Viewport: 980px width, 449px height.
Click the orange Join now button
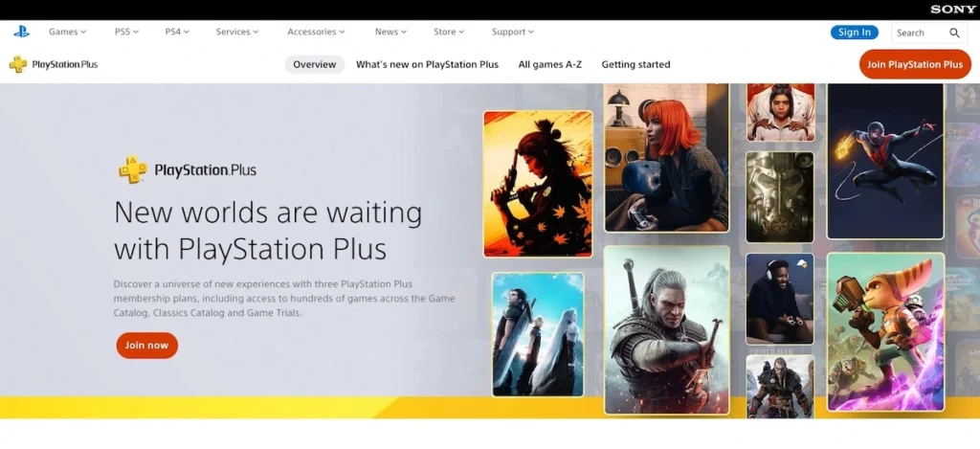point(146,345)
